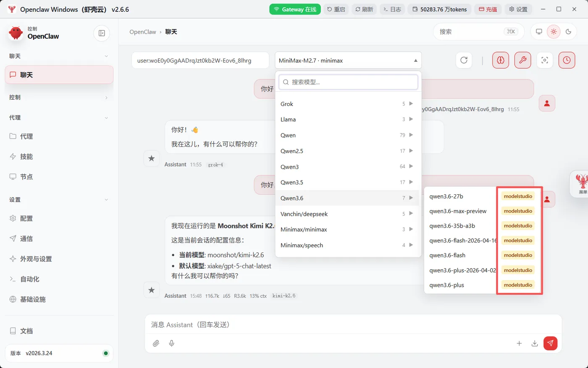The image size is (588, 368).
Task: Switch to light theme sun icon
Action: click(x=554, y=32)
